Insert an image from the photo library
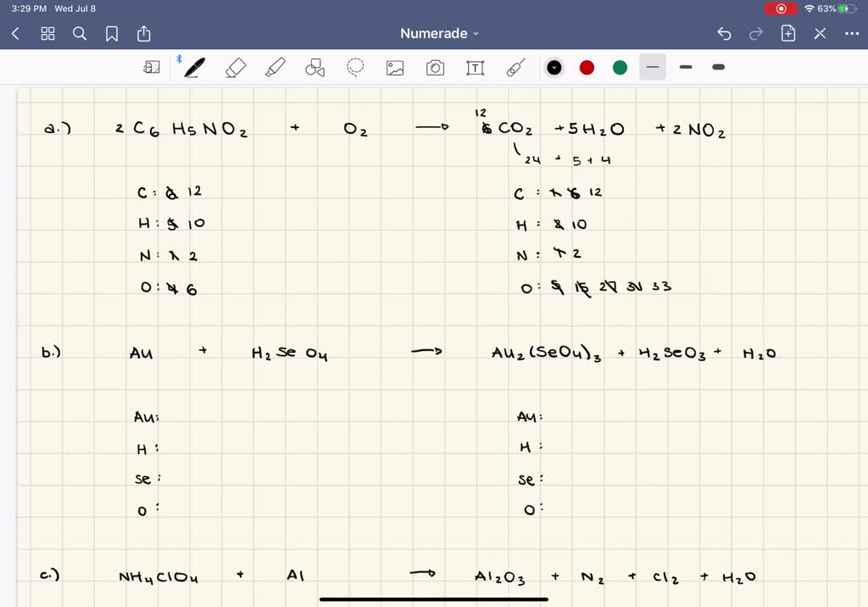Image resolution: width=868 pixels, height=607 pixels. (395, 67)
